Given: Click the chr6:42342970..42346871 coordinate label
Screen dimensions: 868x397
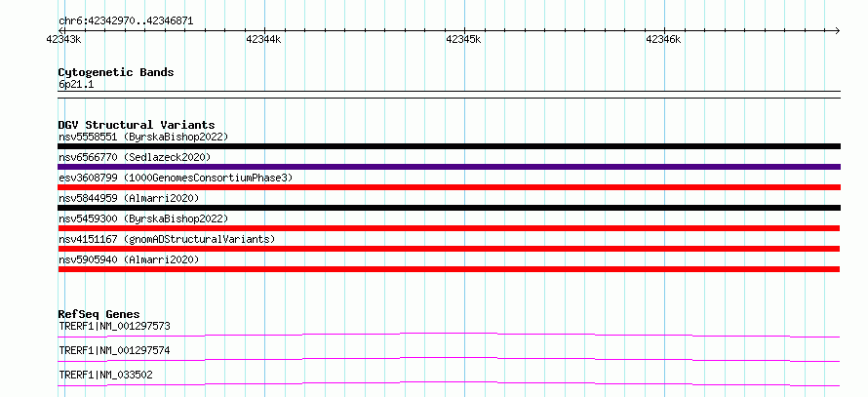Looking at the screenshot, I should [126, 21].
